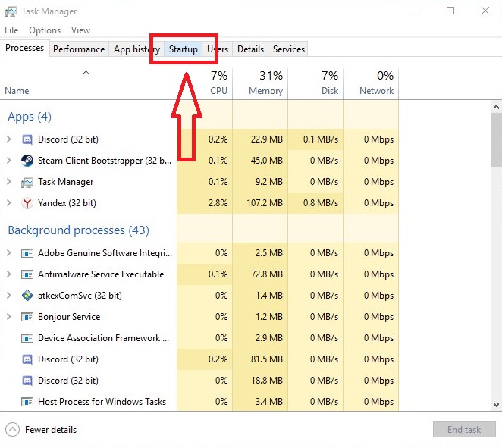Expand the Yandex (32 bit) entry
The width and height of the screenshot is (502, 448).
pyautogui.click(x=9, y=203)
